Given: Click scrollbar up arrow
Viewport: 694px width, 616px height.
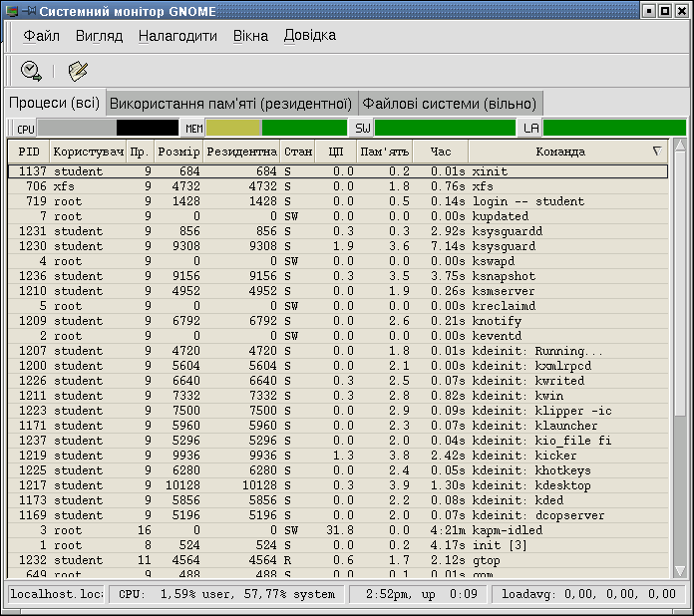Looking at the screenshot, I should (680, 146).
